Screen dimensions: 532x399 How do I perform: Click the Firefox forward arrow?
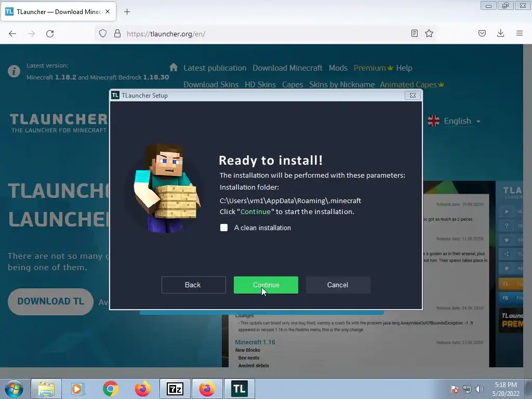point(31,34)
